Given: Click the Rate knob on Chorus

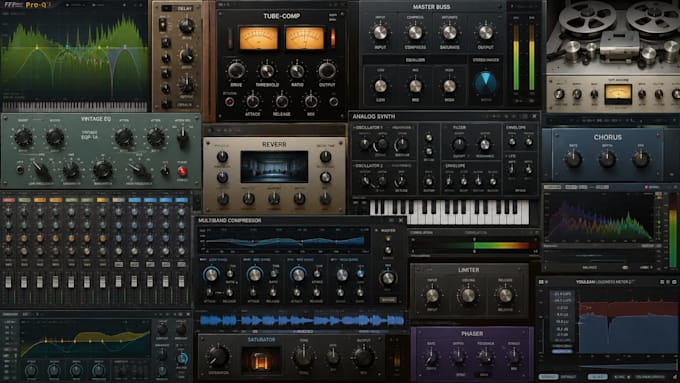Looking at the screenshot, I should click(573, 159).
